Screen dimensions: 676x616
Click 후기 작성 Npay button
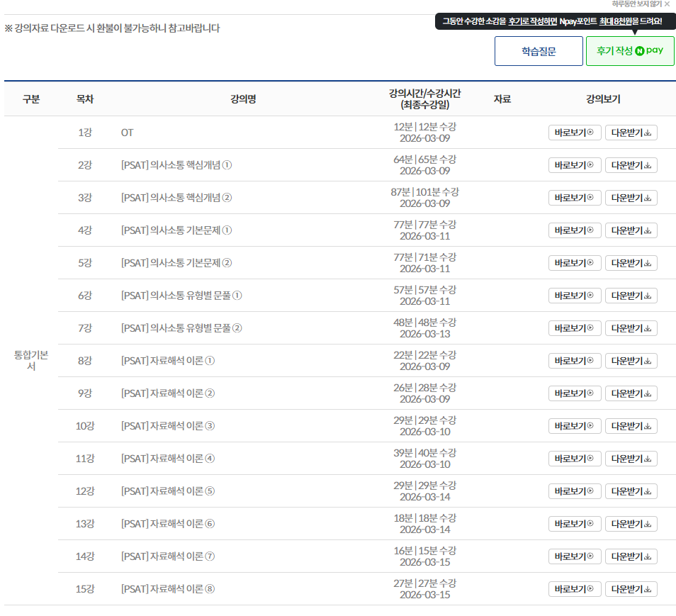pos(630,51)
